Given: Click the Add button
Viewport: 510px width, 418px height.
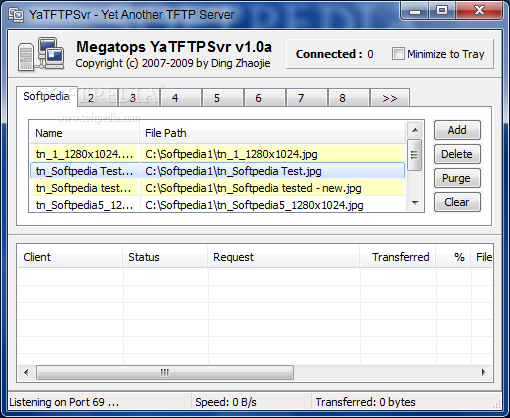Looking at the screenshot, I should [457, 130].
